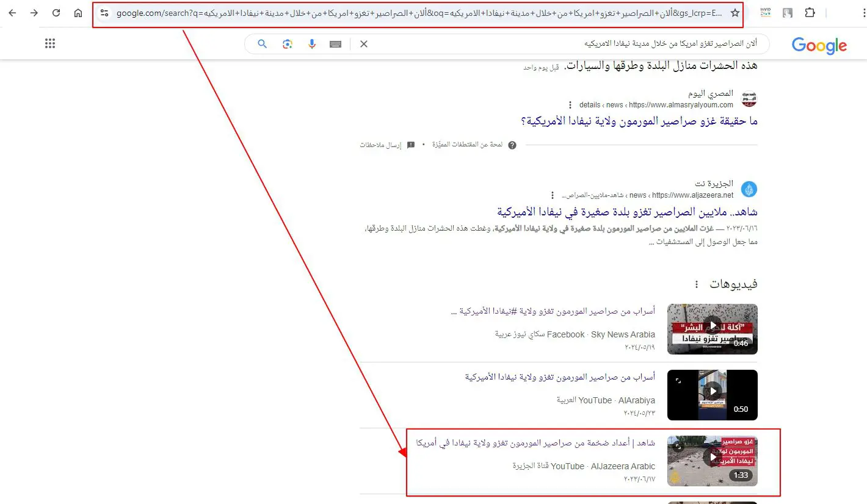This screenshot has height=504, width=867.
Task: Reload the page with refresh icon
Action: tap(56, 13)
